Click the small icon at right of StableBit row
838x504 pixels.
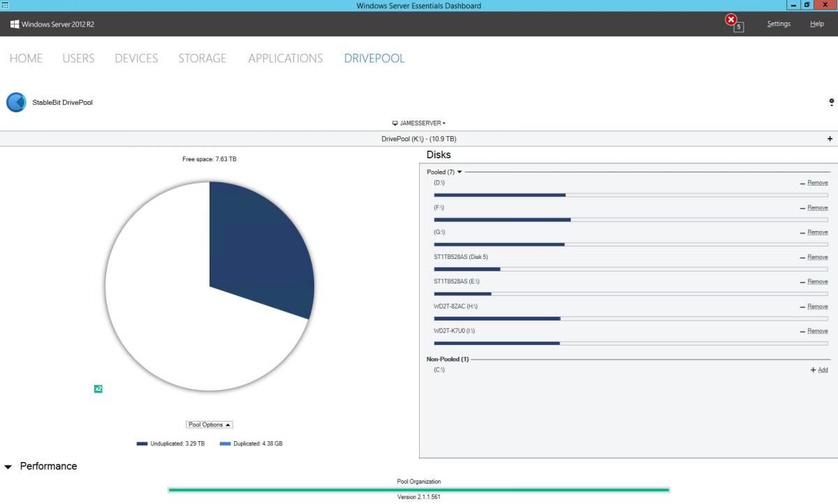click(832, 103)
